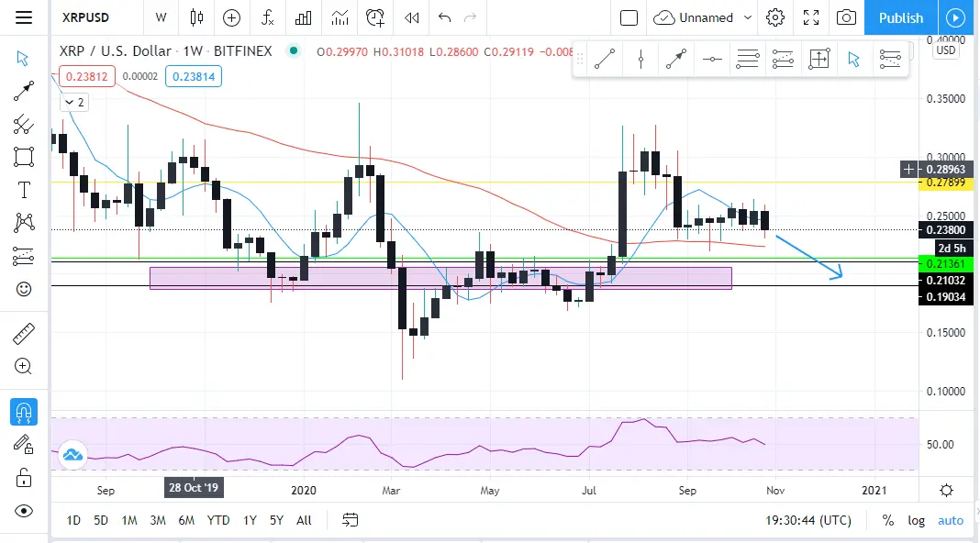Select the rectangle shape tool

click(23, 157)
